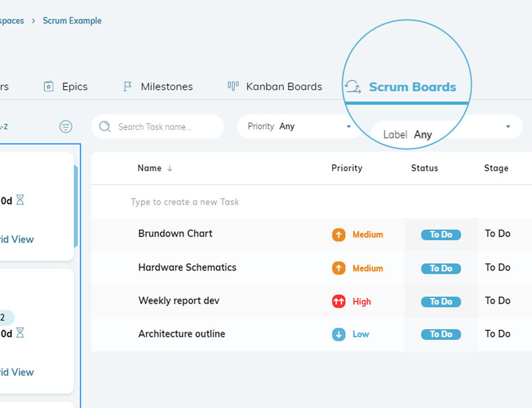Image resolution: width=532 pixels, height=408 pixels.
Task: Open the Brundown Chart task
Action: pyautogui.click(x=176, y=233)
